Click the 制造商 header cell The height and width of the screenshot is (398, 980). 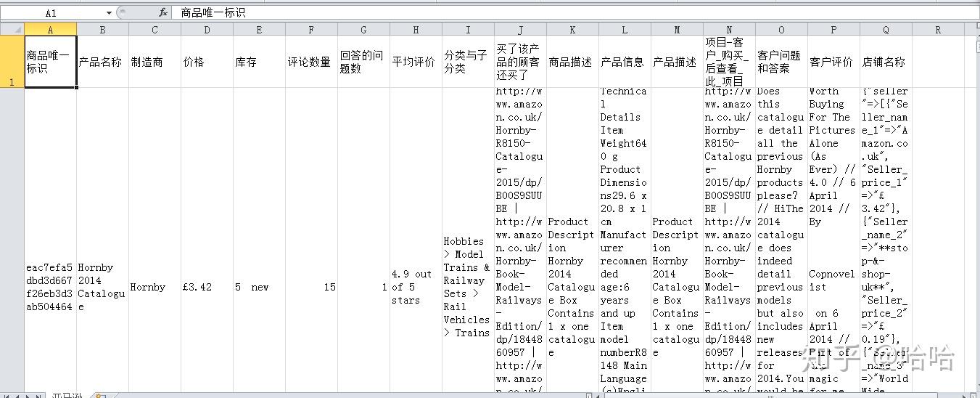[x=155, y=62]
